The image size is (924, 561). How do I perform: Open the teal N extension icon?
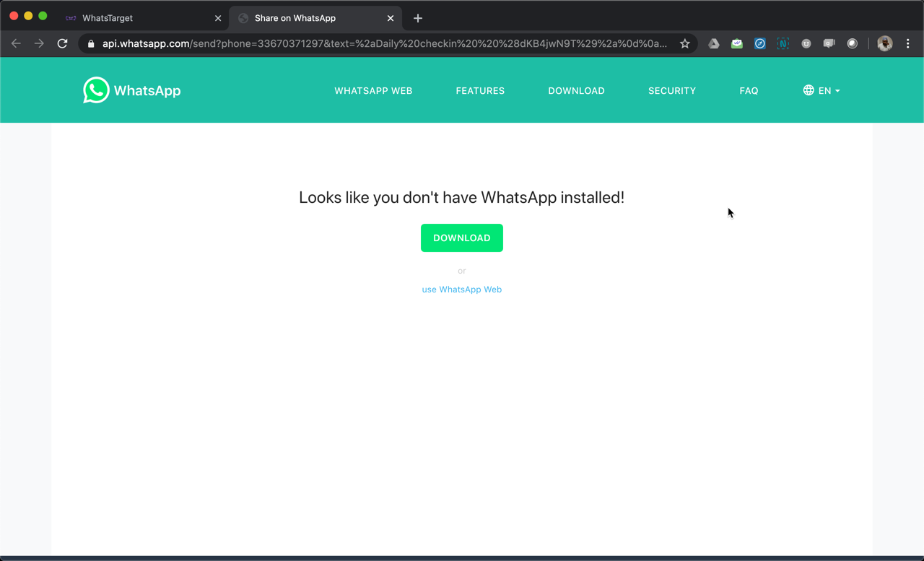(783, 43)
